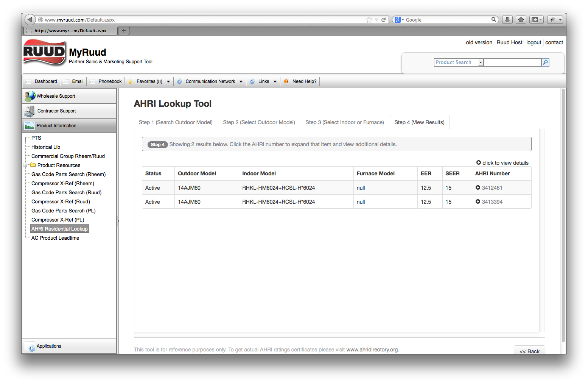
Task: Click the Phonebook icon
Action: pyautogui.click(x=92, y=81)
